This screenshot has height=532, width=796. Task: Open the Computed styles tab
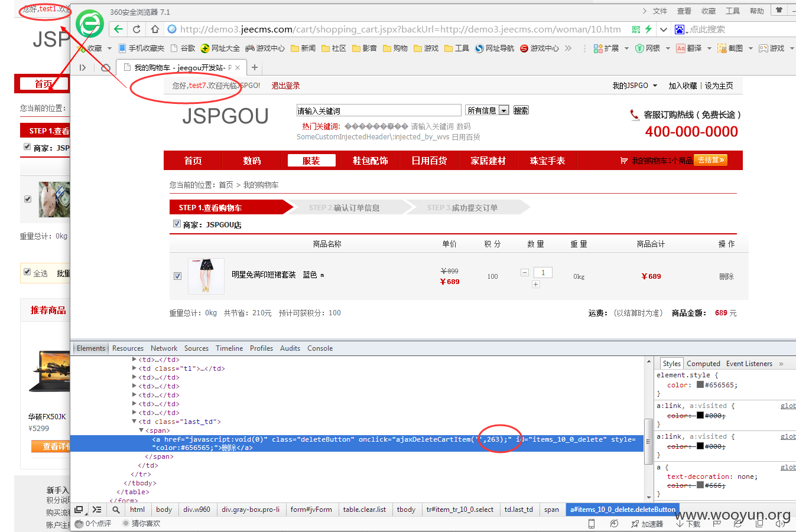pyautogui.click(x=703, y=364)
